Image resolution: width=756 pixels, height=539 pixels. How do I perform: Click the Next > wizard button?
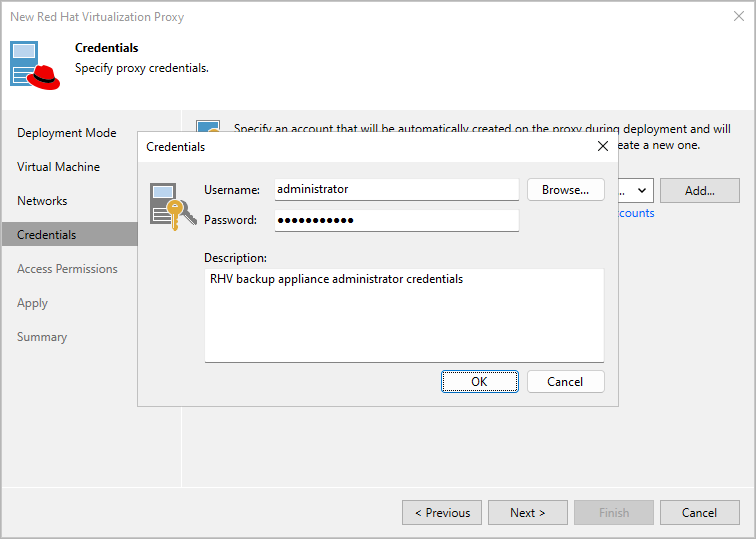click(x=528, y=512)
